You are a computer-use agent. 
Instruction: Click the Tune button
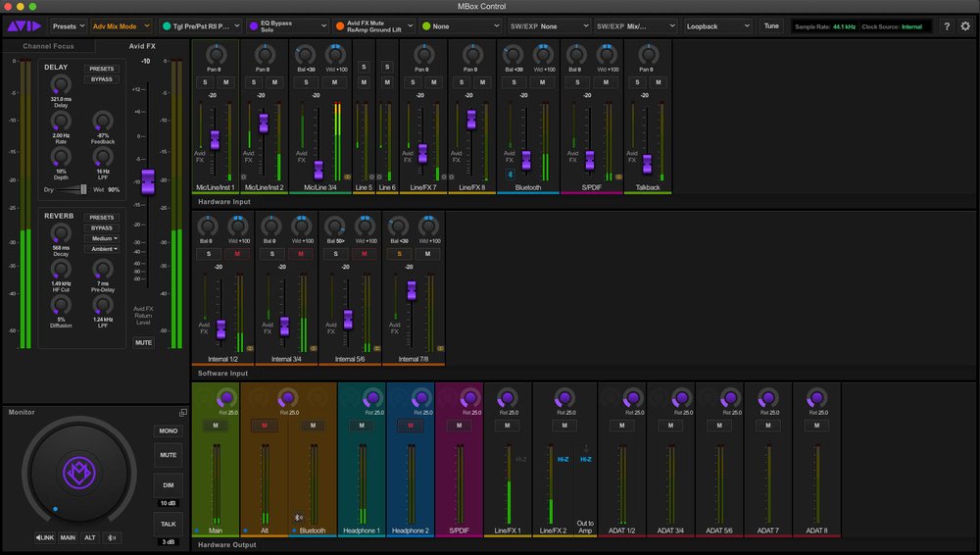point(771,26)
